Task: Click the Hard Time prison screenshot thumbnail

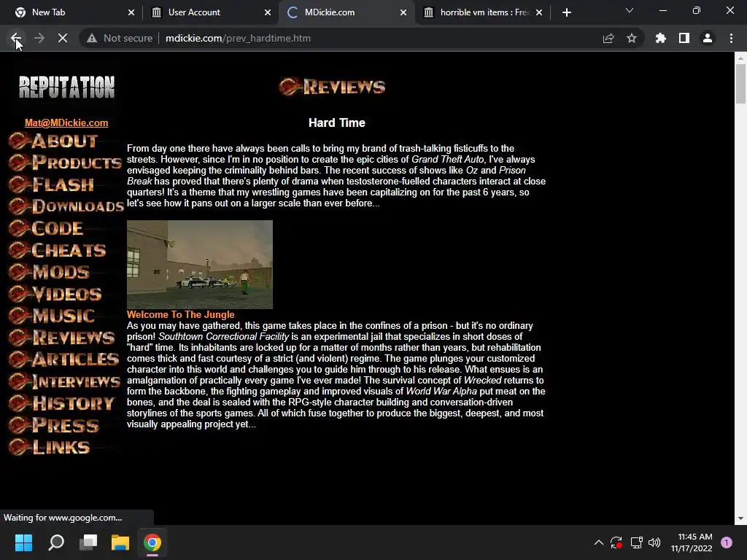Action: pos(200,264)
